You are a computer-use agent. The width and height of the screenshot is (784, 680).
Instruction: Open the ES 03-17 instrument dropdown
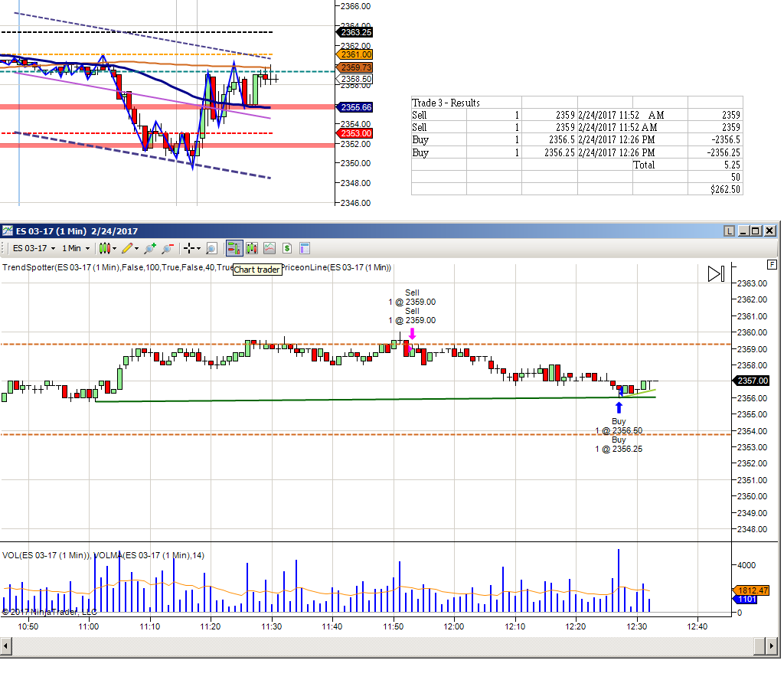34,249
